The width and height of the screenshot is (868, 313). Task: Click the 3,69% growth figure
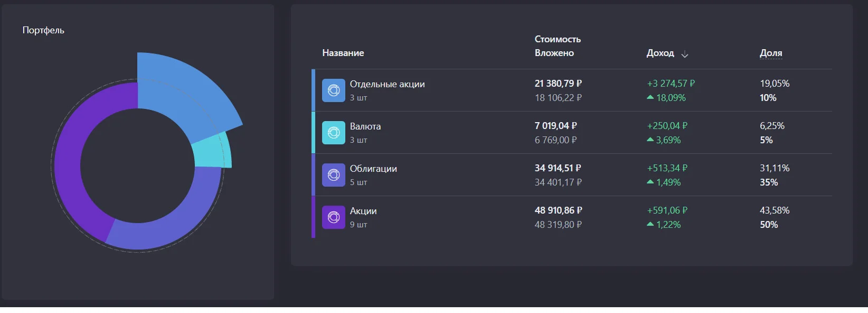pos(668,140)
